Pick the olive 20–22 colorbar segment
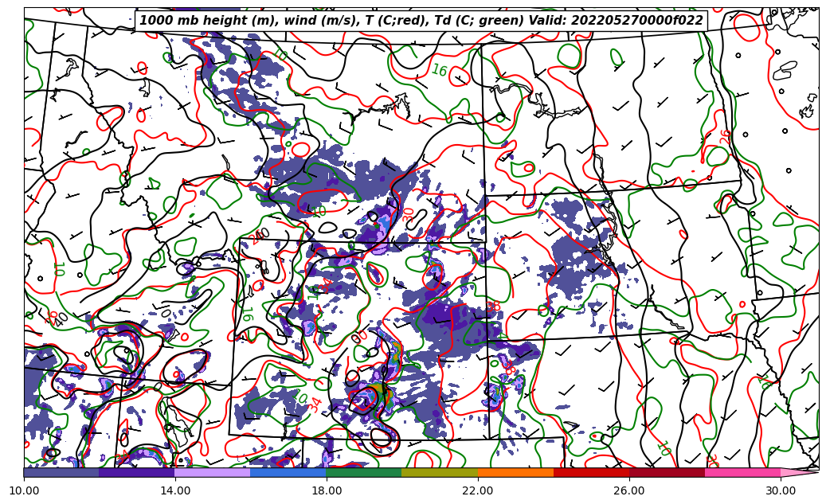Screen dimensions: 826x504 [x=440, y=472]
